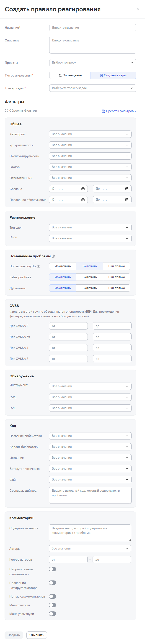Screen dimensions: 145x644
Task: Open the Трекер задач dropdown
Action: (93, 88)
